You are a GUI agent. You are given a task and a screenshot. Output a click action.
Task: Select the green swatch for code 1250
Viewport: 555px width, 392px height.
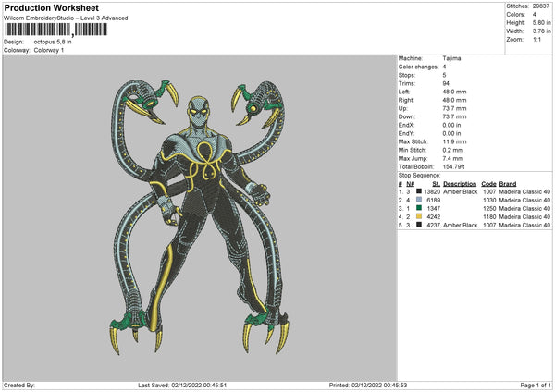click(419, 208)
